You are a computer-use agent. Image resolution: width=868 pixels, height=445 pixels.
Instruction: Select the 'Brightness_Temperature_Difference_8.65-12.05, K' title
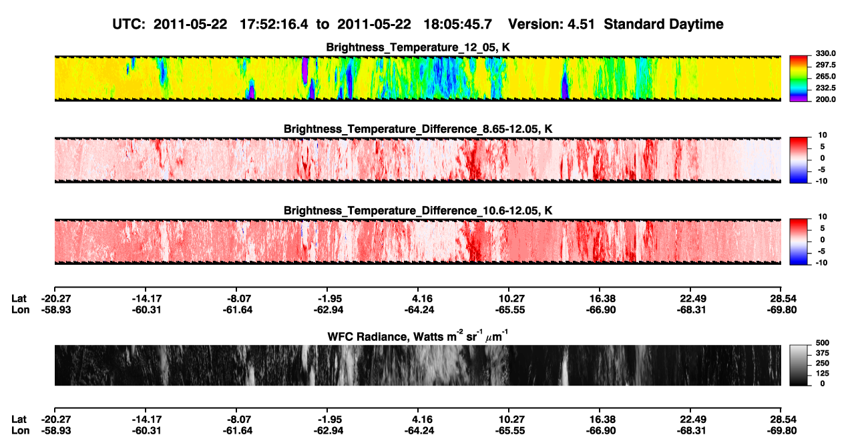[x=418, y=129]
